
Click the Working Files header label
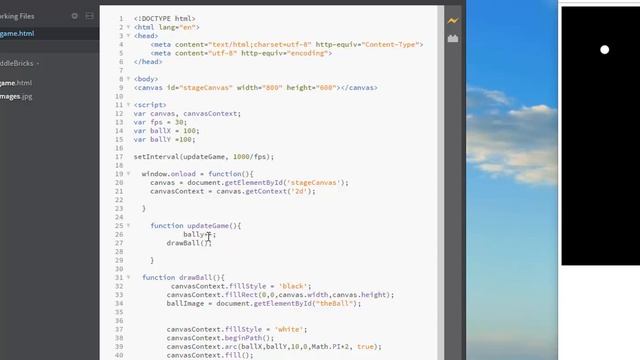coord(17,16)
